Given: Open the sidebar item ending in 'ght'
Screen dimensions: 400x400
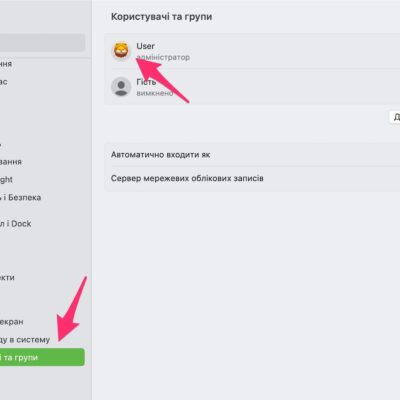Looking at the screenshot, I should click(x=7, y=180).
